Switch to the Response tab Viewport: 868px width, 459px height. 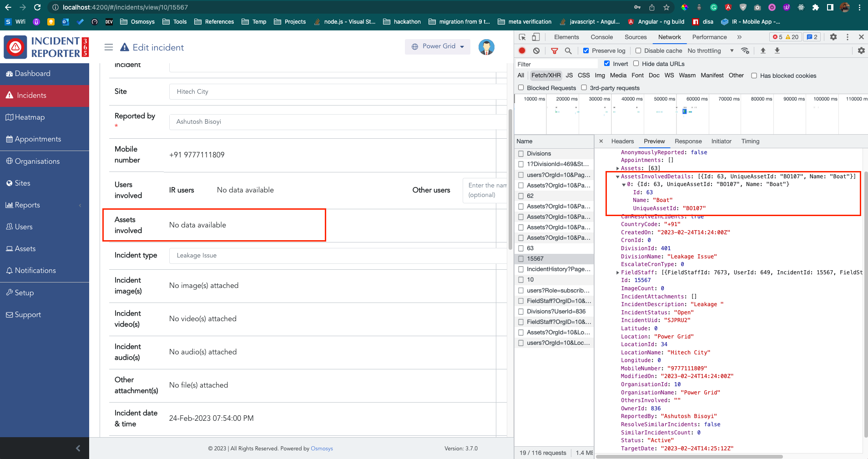pos(688,141)
